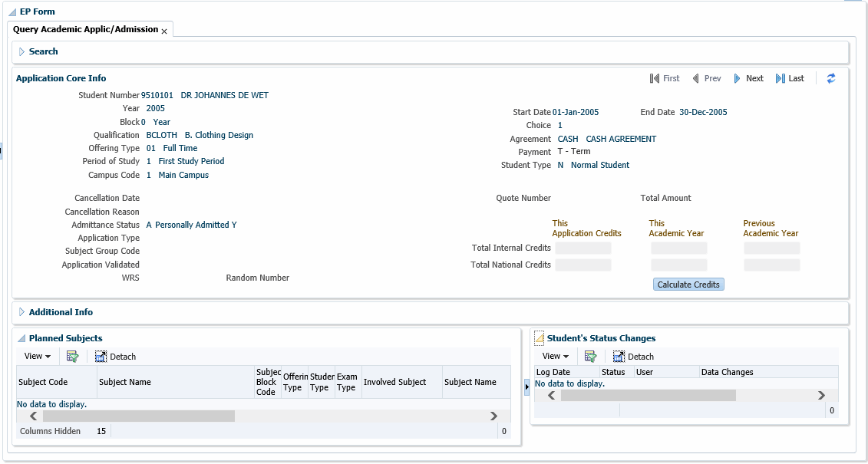
Task: Select the Total Internal Credits field
Action: pyautogui.click(x=583, y=247)
